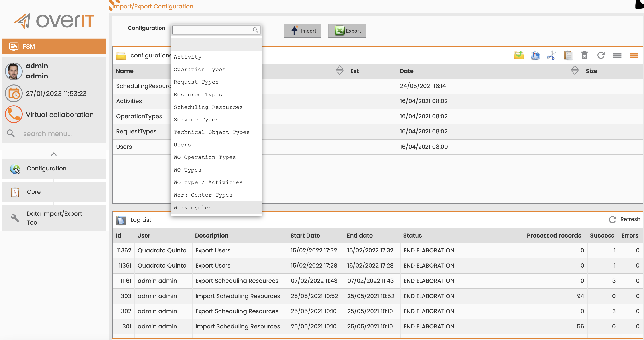
Task: Click the Export button
Action: coord(347,31)
